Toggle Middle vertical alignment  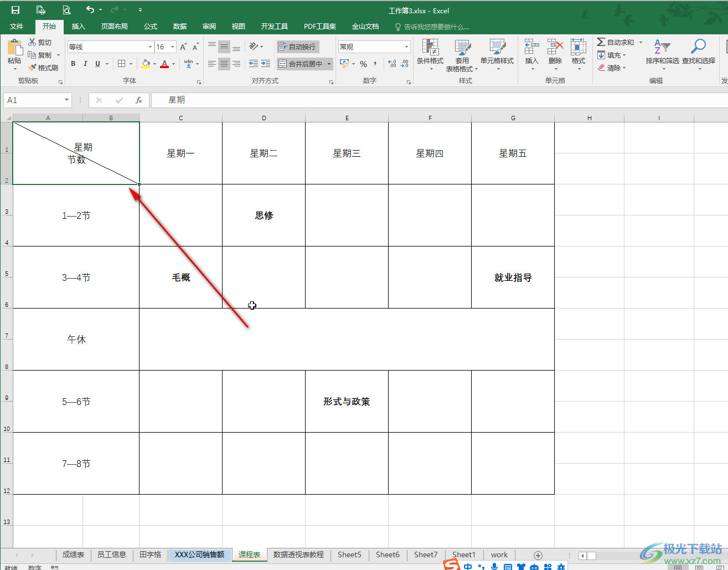(224, 47)
